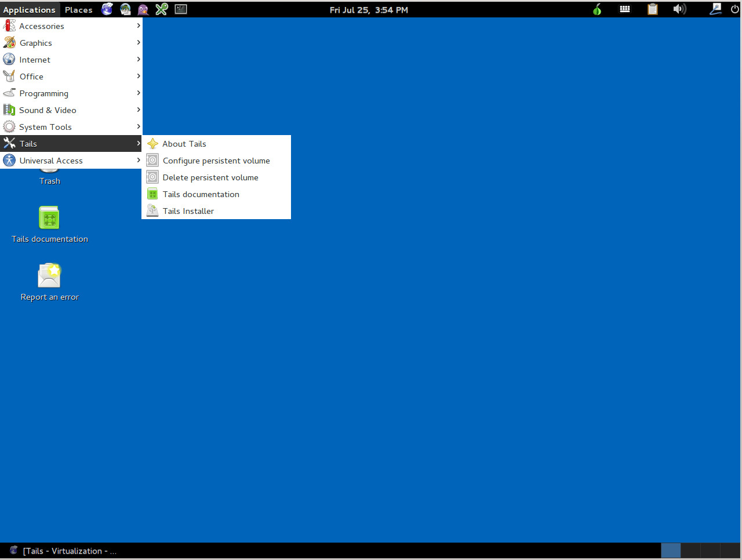The height and width of the screenshot is (560, 742).
Task: Click the Tails Installer icon in the submenu
Action: pyautogui.click(x=152, y=210)
